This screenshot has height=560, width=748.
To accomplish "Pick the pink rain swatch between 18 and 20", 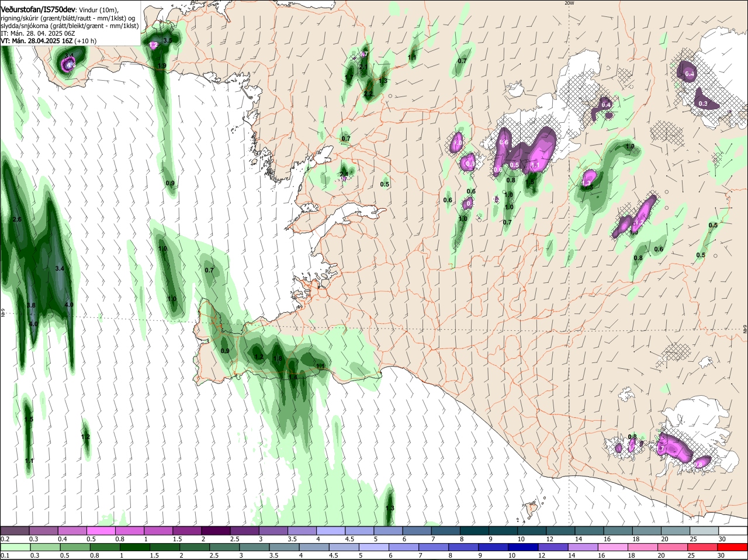I will 643,548.
